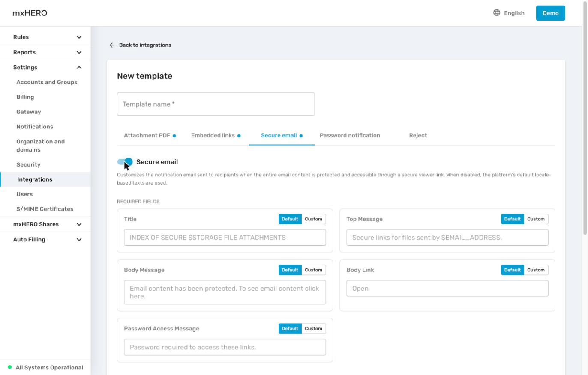Expand the mxHERO Shares chevron

click(x=79, y=224)
